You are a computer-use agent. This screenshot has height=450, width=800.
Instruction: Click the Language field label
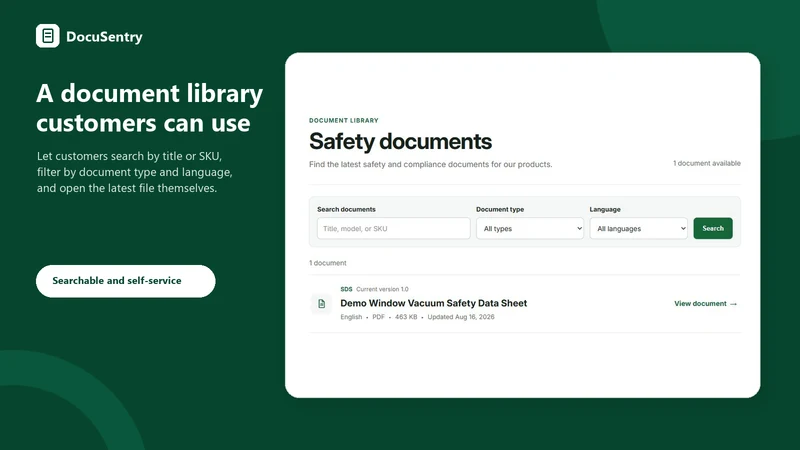tap(605, 209)
